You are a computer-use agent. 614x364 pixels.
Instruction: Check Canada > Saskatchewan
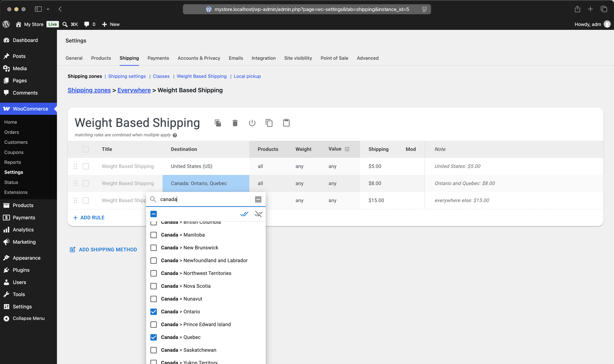click(153, 350)
